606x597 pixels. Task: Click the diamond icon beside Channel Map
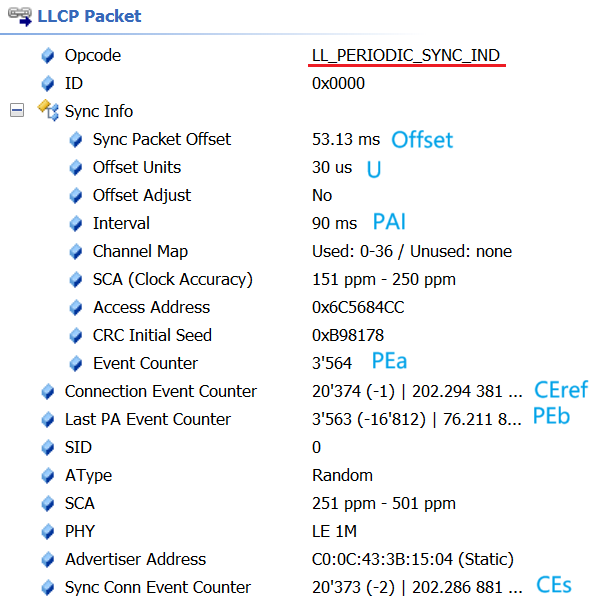pos(76,252)
